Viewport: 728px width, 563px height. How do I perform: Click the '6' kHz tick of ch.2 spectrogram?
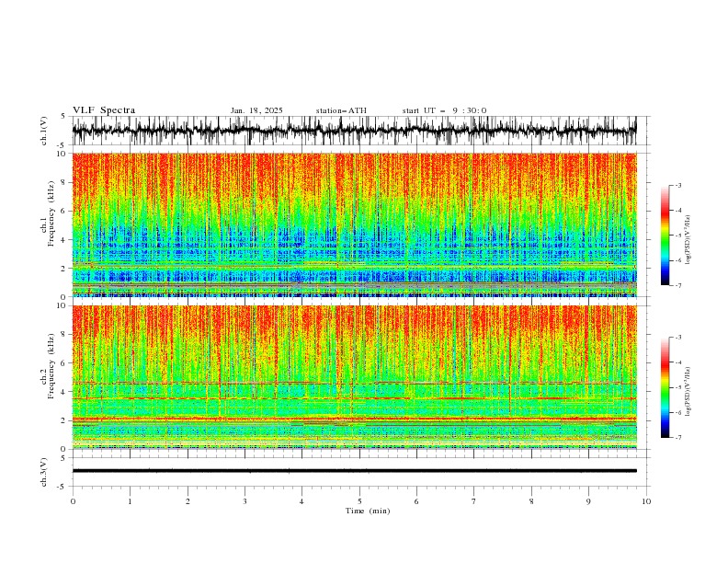(65, 363)
